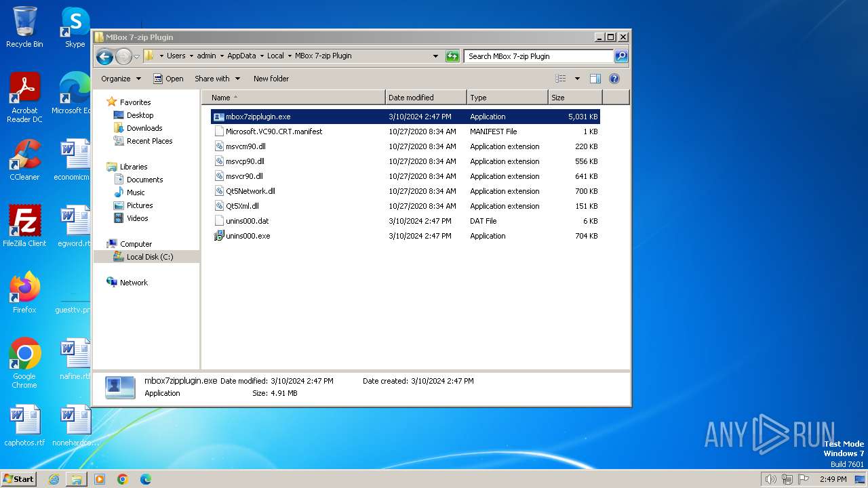Select the Microsoft.VC90.CRT.manifest file
868x488 pixels.
click(x=406, y=131)
